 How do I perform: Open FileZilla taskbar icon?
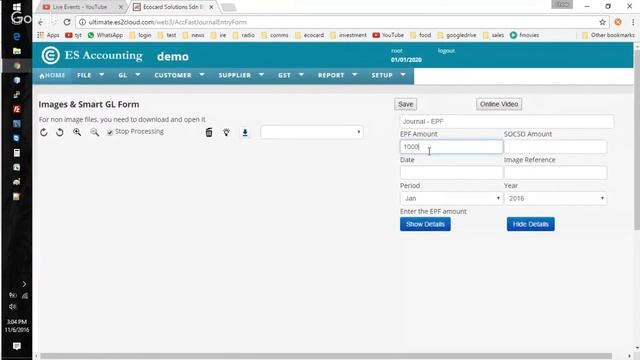(x=17, y=109)
